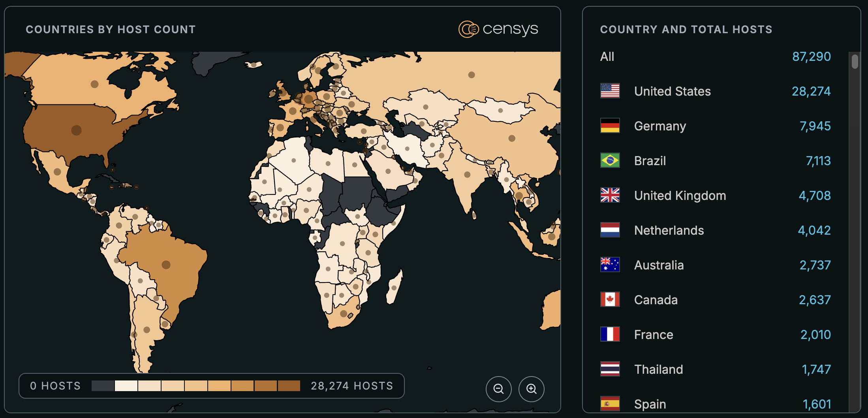The image size is (868, 418).
Task: Click the zoom in magnifier icon
Action: [531, 389]
